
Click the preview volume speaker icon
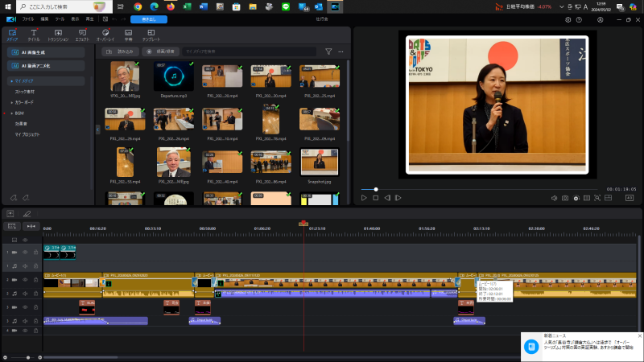point(554,198)
